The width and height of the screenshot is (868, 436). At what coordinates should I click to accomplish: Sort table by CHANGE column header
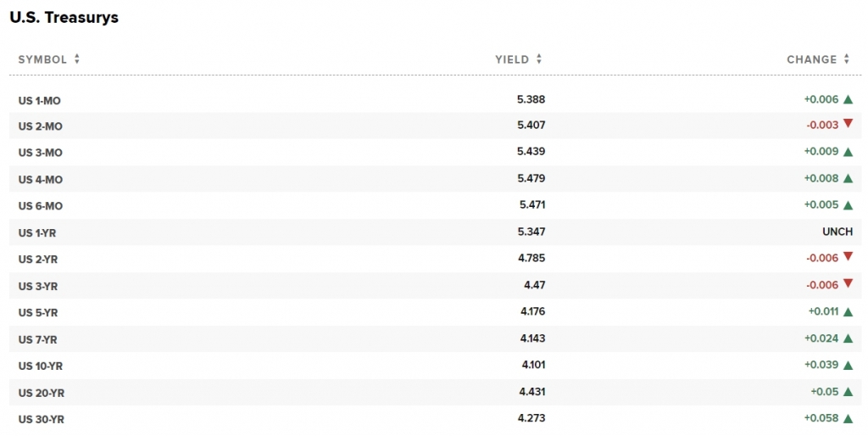pos(811,59)
